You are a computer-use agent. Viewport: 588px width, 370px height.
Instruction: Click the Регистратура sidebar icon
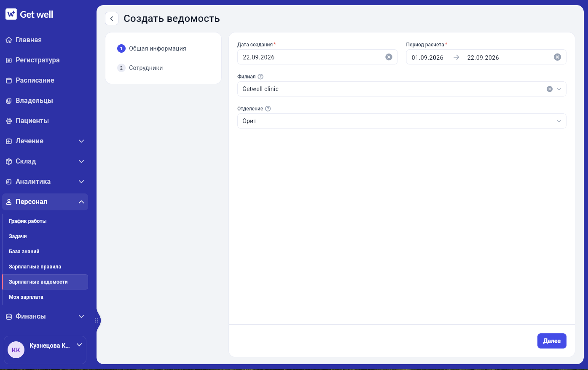[9, 60]
